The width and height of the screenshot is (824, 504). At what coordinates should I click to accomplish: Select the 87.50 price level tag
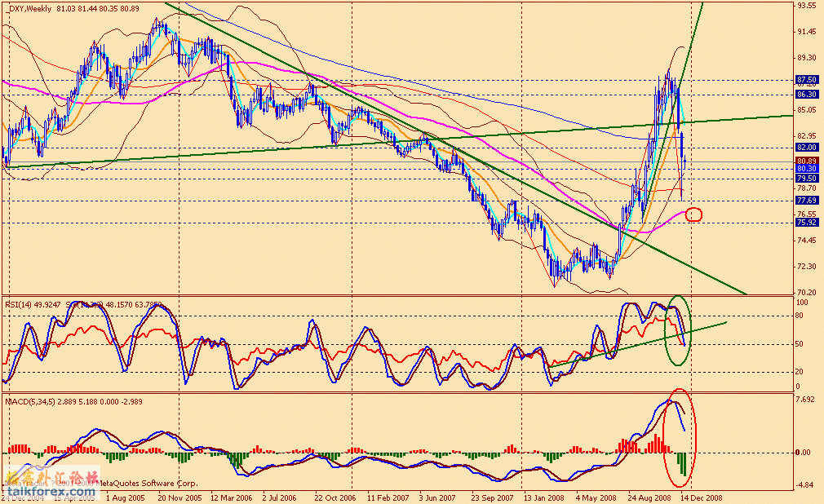[x=807, y=80]
